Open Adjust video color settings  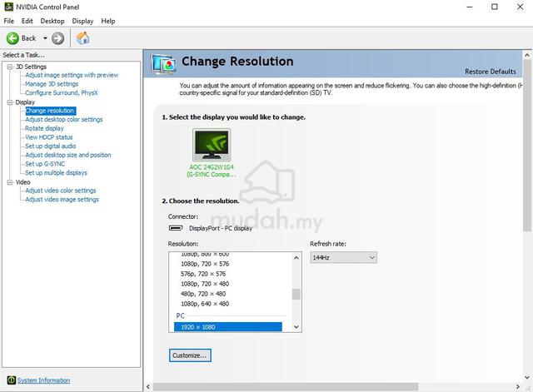[x=61, y=191]
